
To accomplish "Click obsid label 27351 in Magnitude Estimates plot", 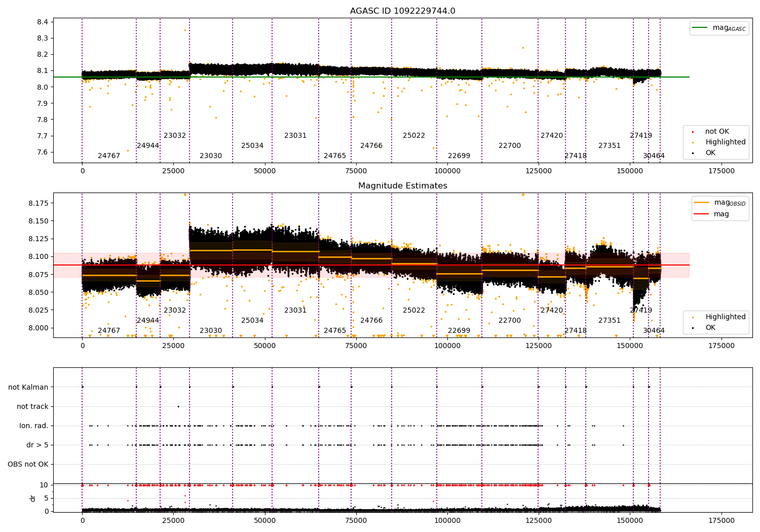I will point(610,321).
